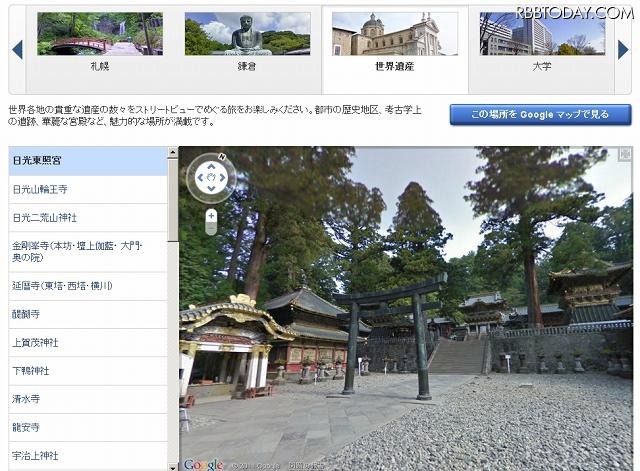Click the right carousel arrow
This screenshot has width=640, height=471.
click(x=623, y=50)
